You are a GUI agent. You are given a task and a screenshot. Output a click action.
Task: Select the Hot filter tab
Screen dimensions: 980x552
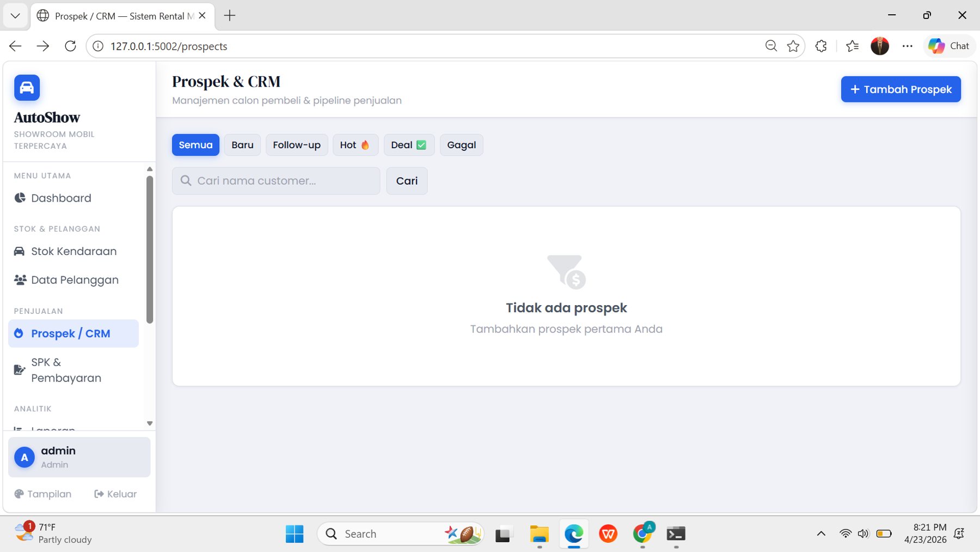tap(355, 145)
